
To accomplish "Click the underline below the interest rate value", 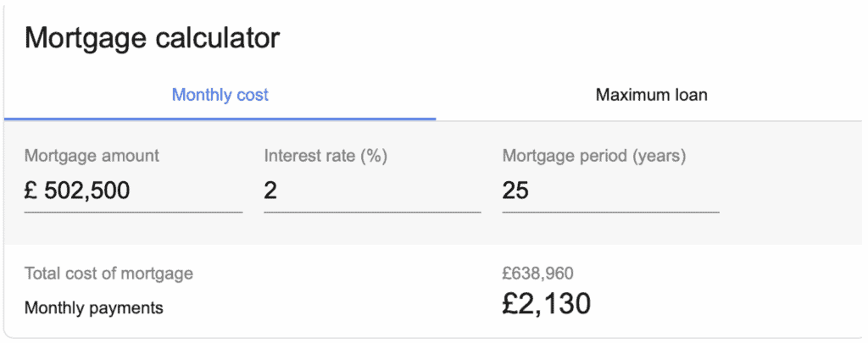I will click(372, 212).
